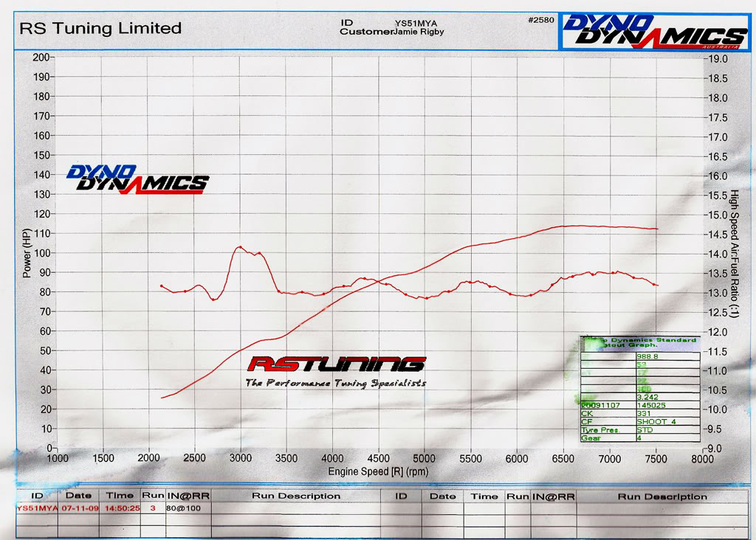The height and width of the screenshot is (540, 756).
Task: Click the '50' tick on the power axis
Action: (45, 350)
